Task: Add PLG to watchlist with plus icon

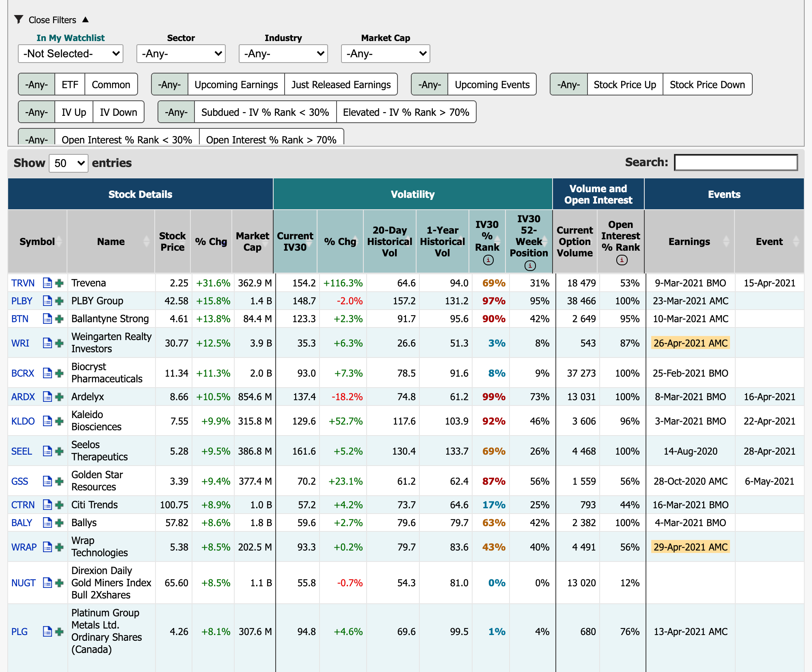Action: [59, 632]
